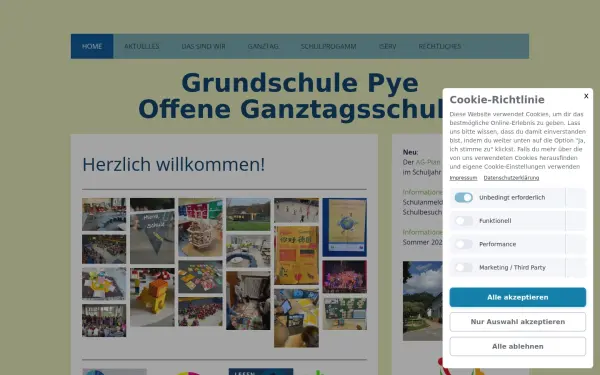
Task: Click the Cookie-Richtlinie heading
Action: click(497, 100)
